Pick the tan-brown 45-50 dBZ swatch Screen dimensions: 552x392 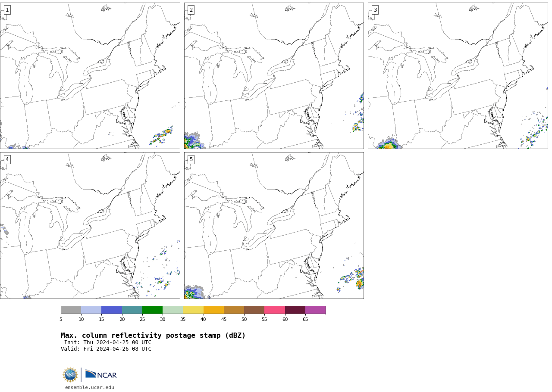(x=234, y=310)
